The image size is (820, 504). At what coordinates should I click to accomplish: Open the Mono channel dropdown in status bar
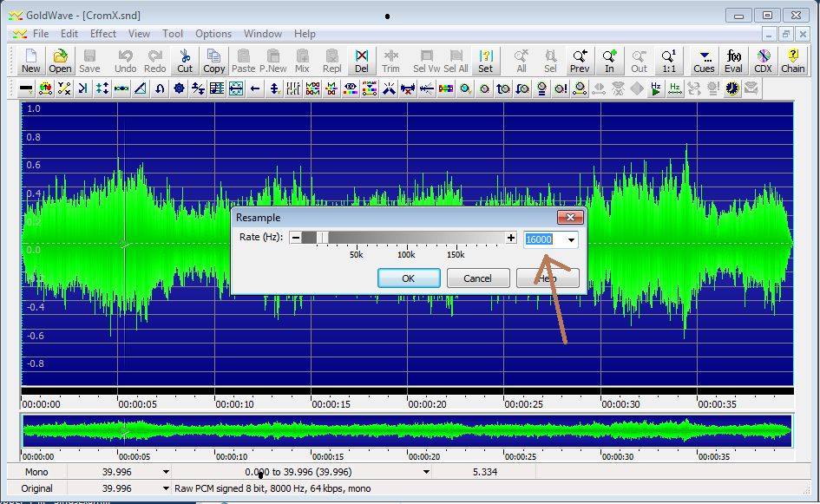[x=166, y=472]
